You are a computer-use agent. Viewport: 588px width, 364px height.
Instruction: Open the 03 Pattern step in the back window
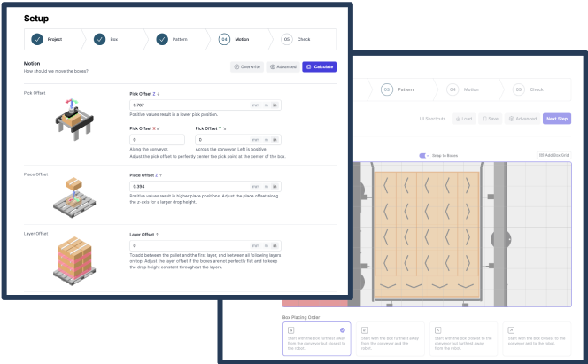(x=398, y=89)
